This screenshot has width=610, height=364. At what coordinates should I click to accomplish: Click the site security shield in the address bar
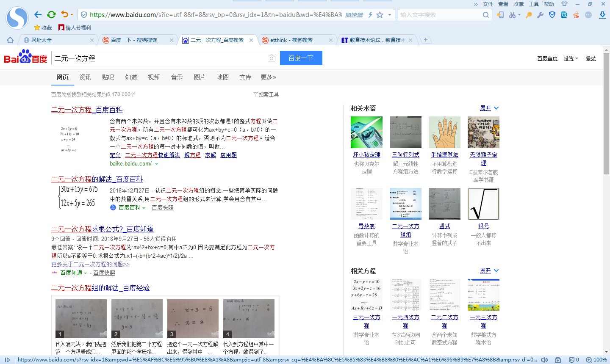coord(84,15)
